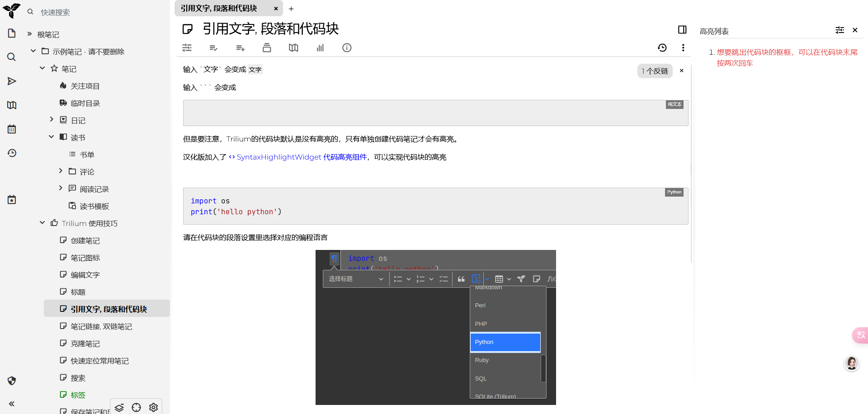This screenshot has width=868, height=414.
Task: Click the note type icon beside title
Action: coord(188,29)
